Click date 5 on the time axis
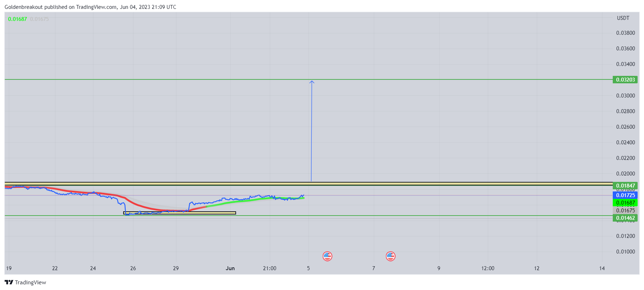 pyautogui.click(x=309, y=268)
